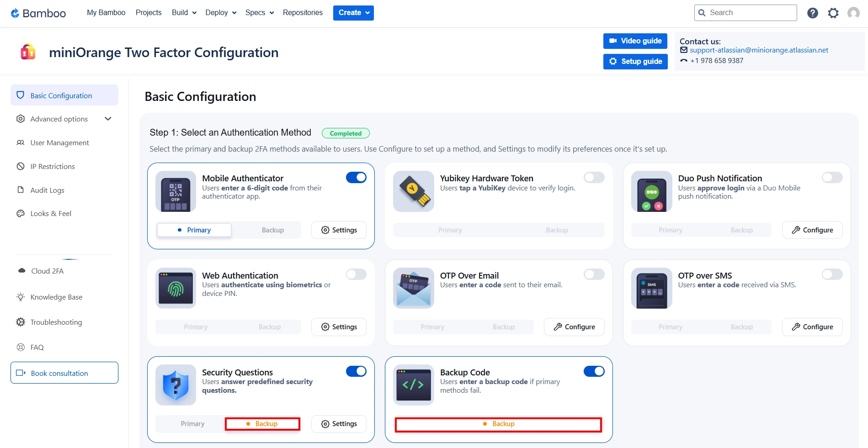
Task: Turn on the OTP Over Email toggle
Action: pos(594,274)
